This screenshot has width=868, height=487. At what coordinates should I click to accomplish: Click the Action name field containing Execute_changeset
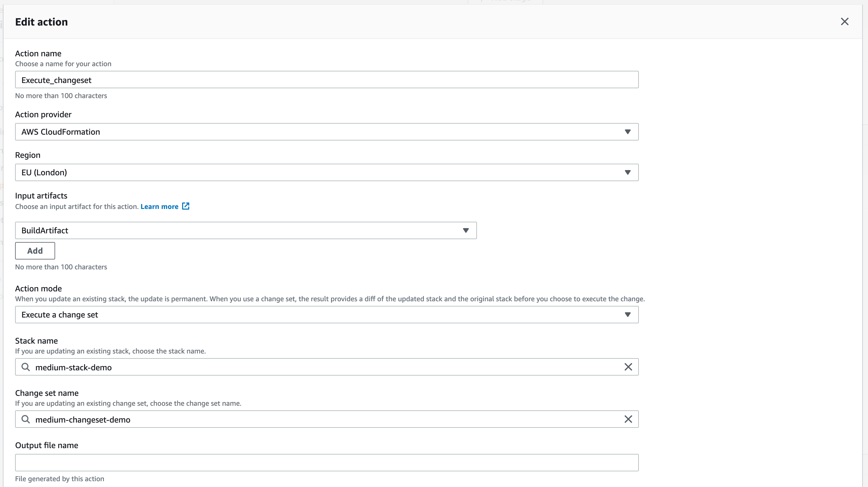pyautogui.click(x=326, y=80)
